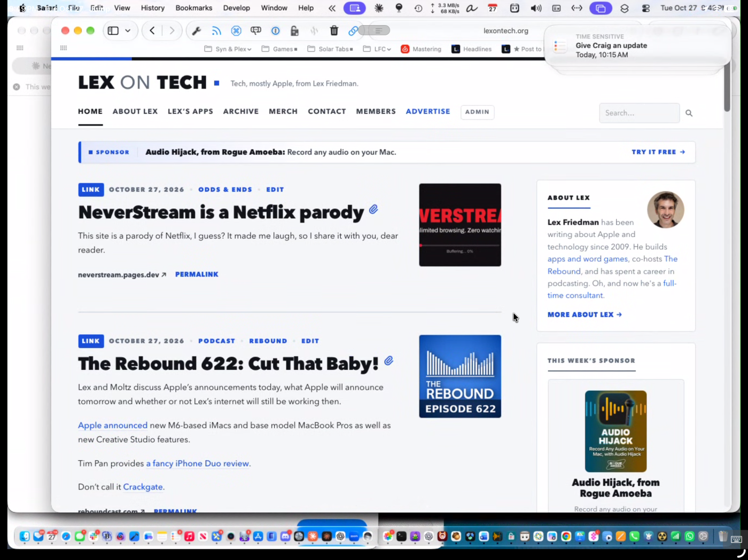Go to the ARCHIVE nav tab
Image resolution: width=748 pixels, height=560 pixels.
pyautogui.click(x=241, y=112)
